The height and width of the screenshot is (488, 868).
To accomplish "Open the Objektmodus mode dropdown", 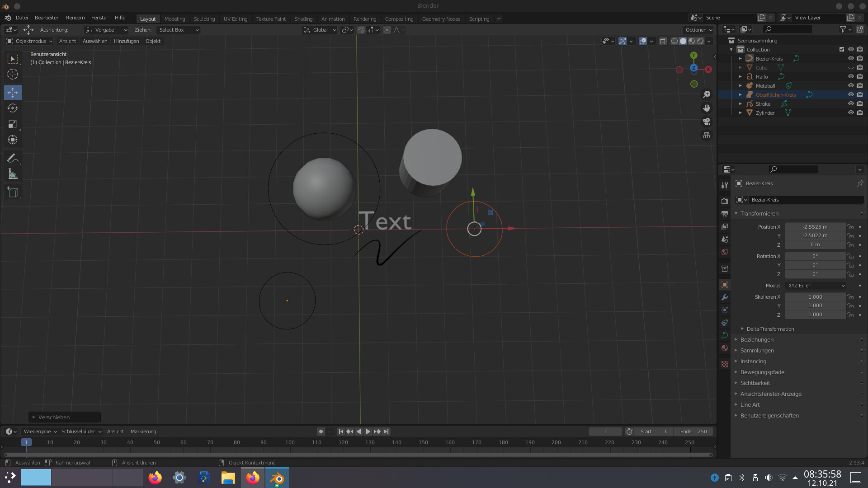I will 29,41.
